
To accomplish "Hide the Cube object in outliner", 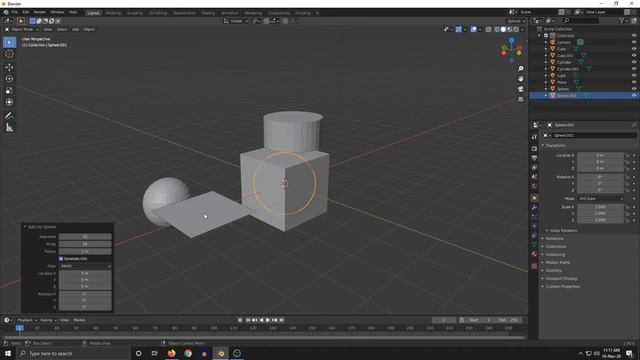I will pos(634,49).
